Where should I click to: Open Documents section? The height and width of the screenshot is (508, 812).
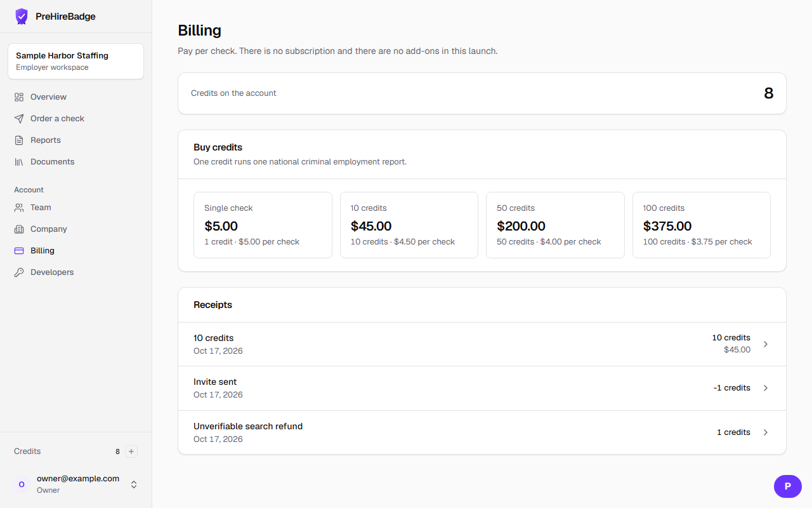(76, 162)
